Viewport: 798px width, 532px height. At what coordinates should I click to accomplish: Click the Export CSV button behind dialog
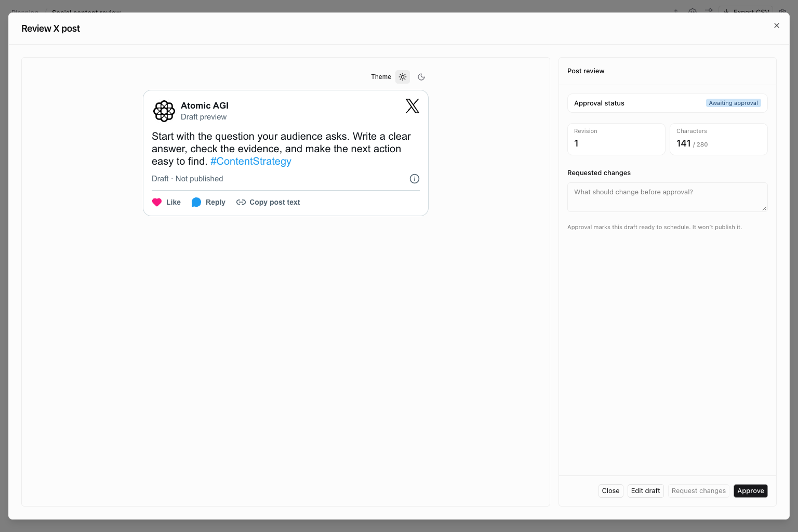click(746, 9)
